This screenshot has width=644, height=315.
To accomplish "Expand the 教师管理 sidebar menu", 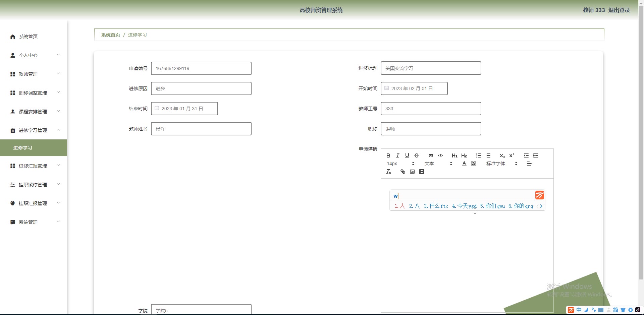I will click(34, 74).
